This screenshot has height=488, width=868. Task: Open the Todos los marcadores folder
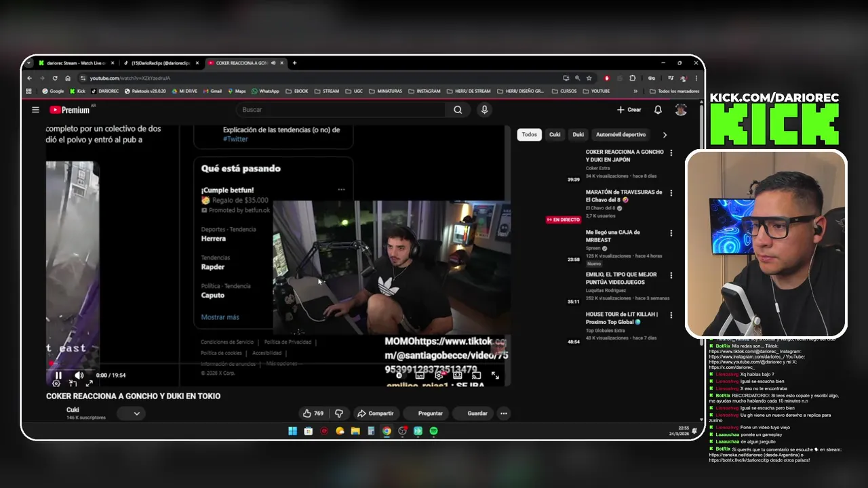(x=674, y=91)
